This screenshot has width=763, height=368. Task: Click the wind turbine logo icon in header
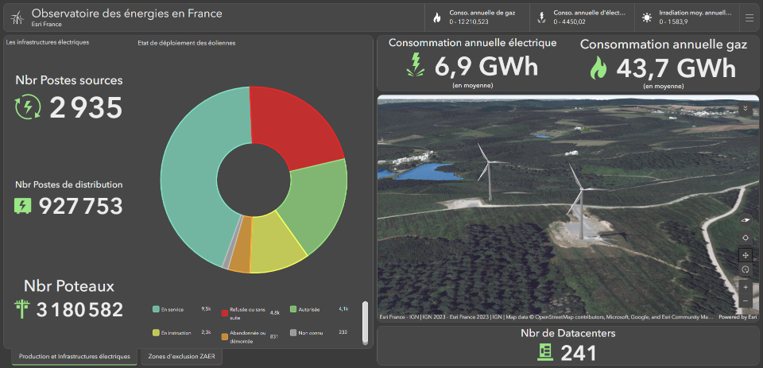coord(18,18)
